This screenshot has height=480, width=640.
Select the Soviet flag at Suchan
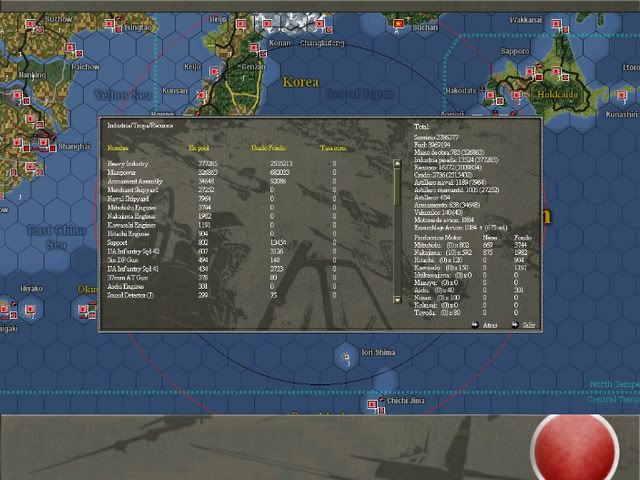coord(398,24)
